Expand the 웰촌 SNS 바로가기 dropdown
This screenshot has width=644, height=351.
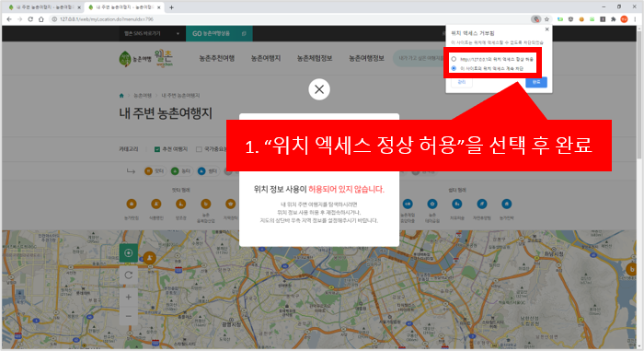tap(152, 34)
